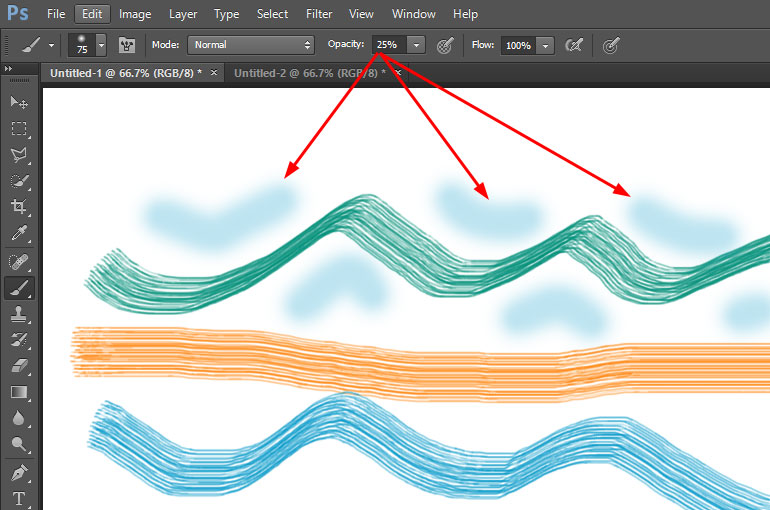Enable airbrush-style build-up effects

click(574, 46)
